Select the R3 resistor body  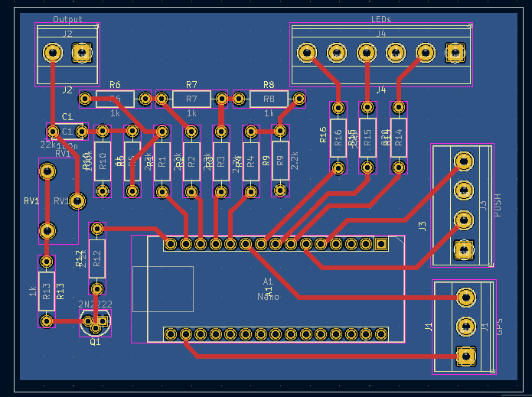click(221, 161)
